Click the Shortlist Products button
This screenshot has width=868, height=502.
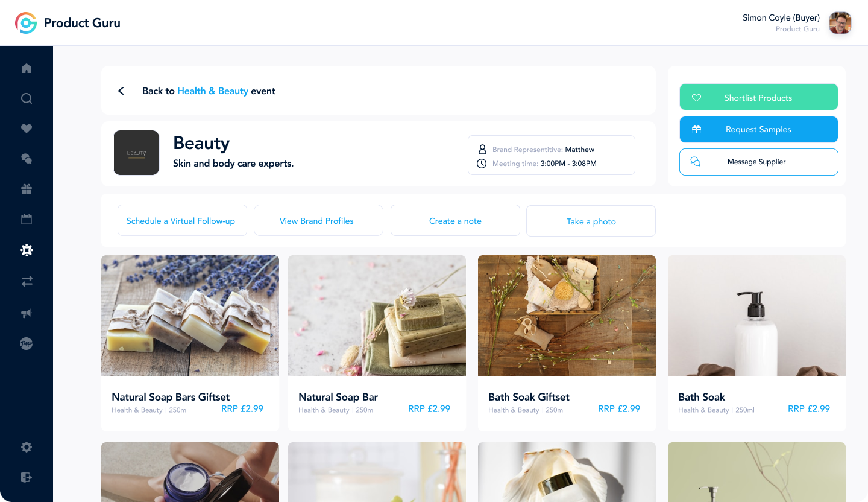(758, 97)
